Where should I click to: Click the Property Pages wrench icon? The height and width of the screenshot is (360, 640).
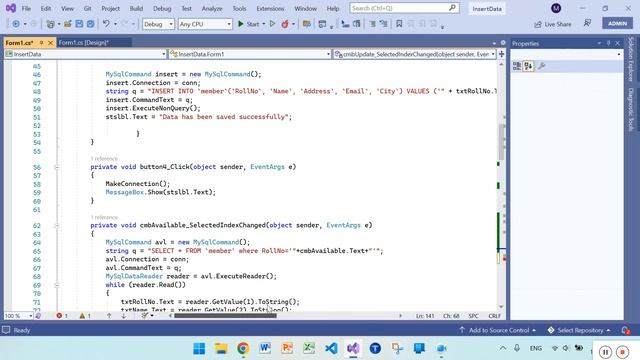click(x=542, y=66)
